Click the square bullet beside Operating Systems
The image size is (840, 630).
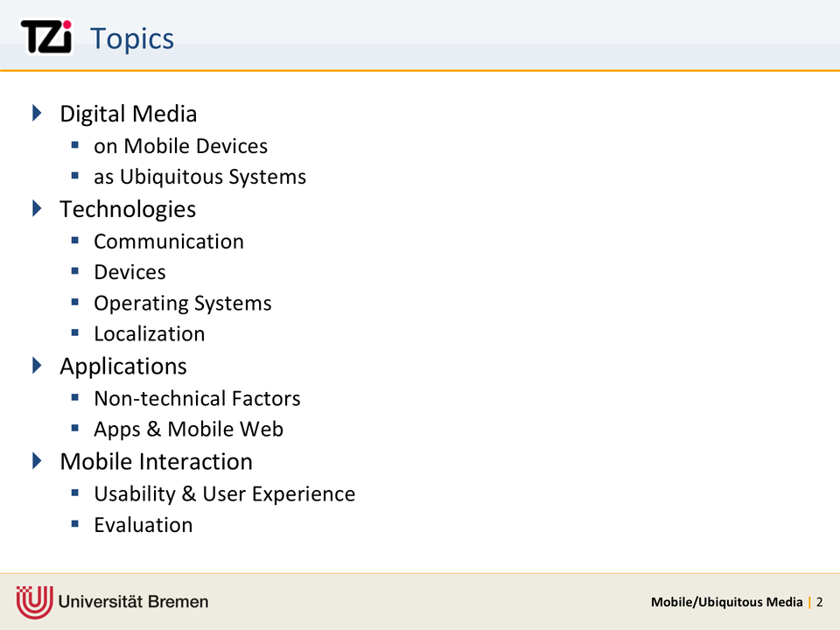75,303
